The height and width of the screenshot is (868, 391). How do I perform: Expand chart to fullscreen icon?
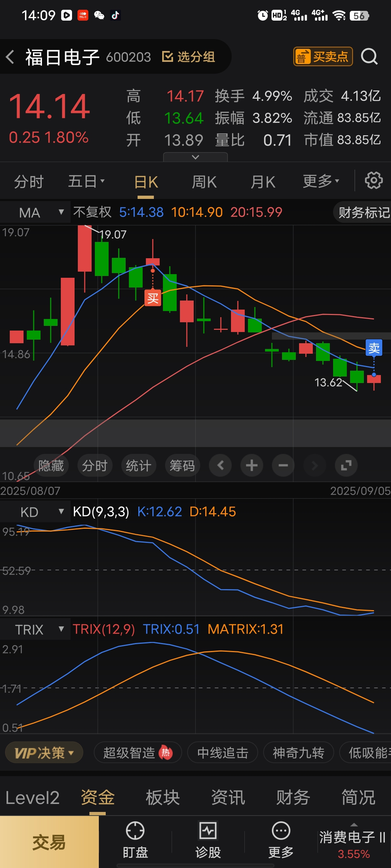(x=346, y=465)
